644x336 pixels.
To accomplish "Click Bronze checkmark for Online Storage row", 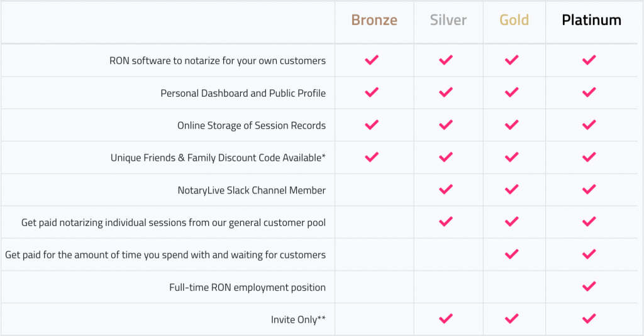I will pyautogui.click(x=372, y=125).
